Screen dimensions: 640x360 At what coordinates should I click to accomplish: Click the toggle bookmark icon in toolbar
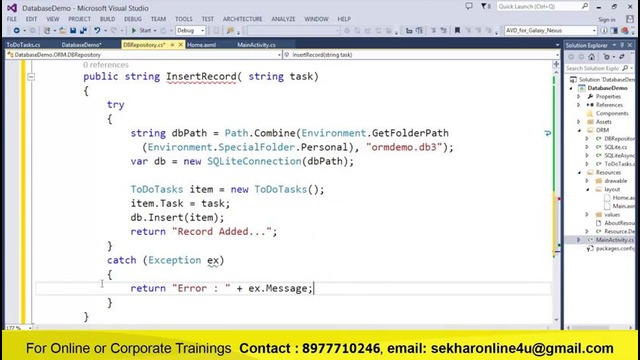coord(457,31)
